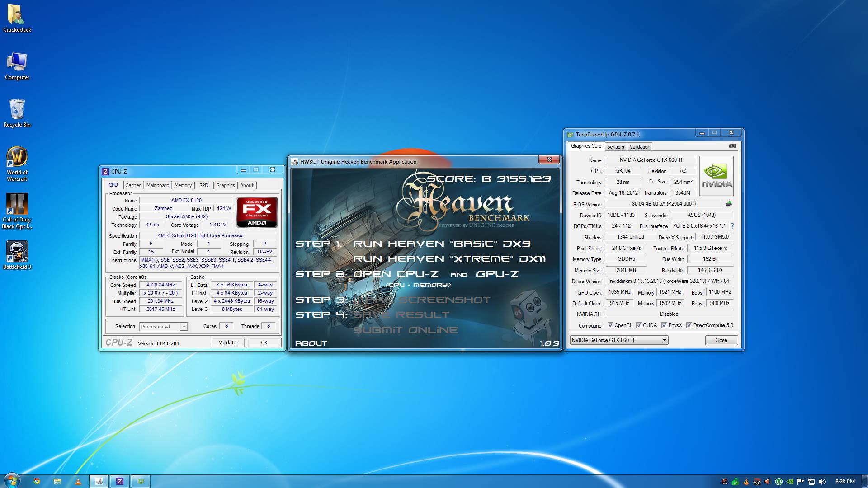Click the BIOS Version field in GPU-Z
The height and width of the screenshot is (488, 868).
(x=664, y=204)
